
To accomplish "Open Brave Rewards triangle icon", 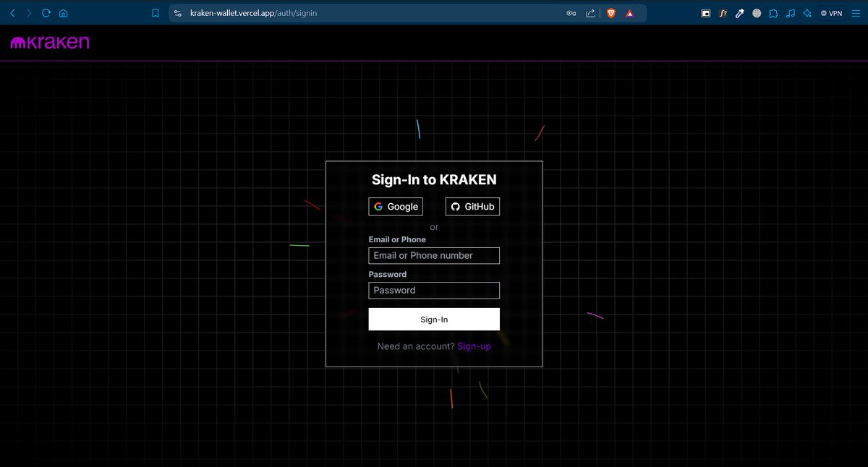I will [x=630, y=13].
